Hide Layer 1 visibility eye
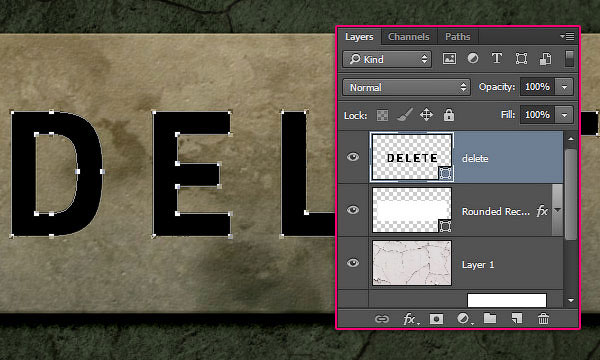 353,263
